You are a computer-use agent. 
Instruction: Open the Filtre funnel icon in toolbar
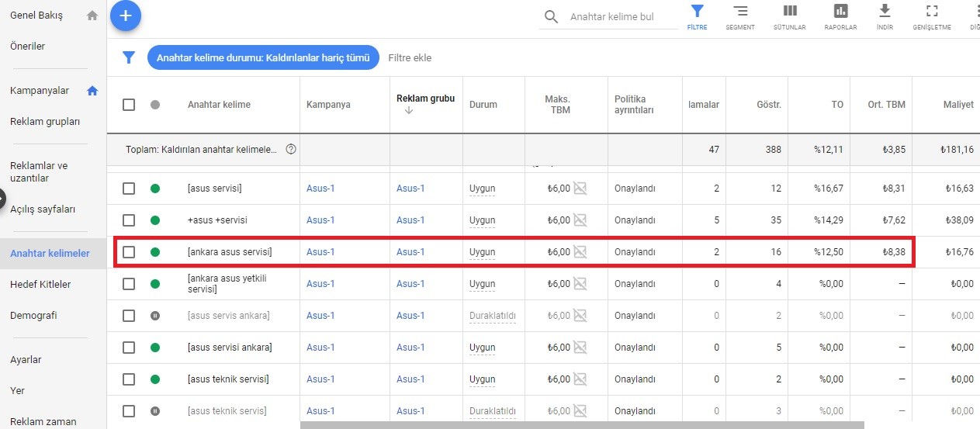pyautogui.click(x=697, y=11)
